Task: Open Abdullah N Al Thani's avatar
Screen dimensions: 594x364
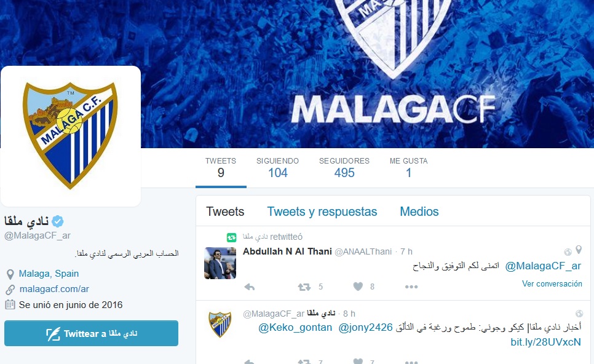Action: [x=220, y=263]
